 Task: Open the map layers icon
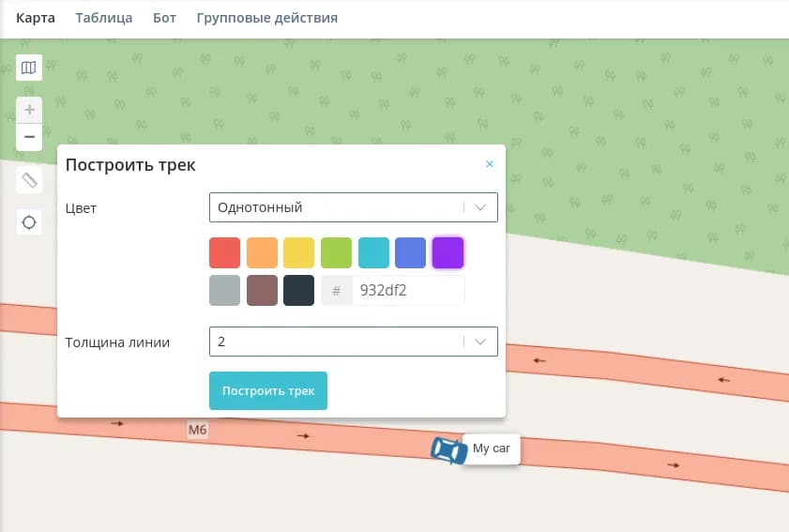coord(29,68)
